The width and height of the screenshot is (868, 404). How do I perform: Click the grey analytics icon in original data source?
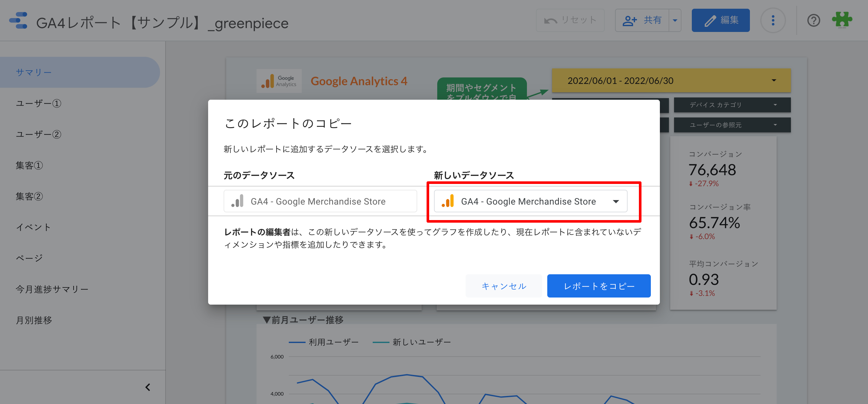coord(237,201)
